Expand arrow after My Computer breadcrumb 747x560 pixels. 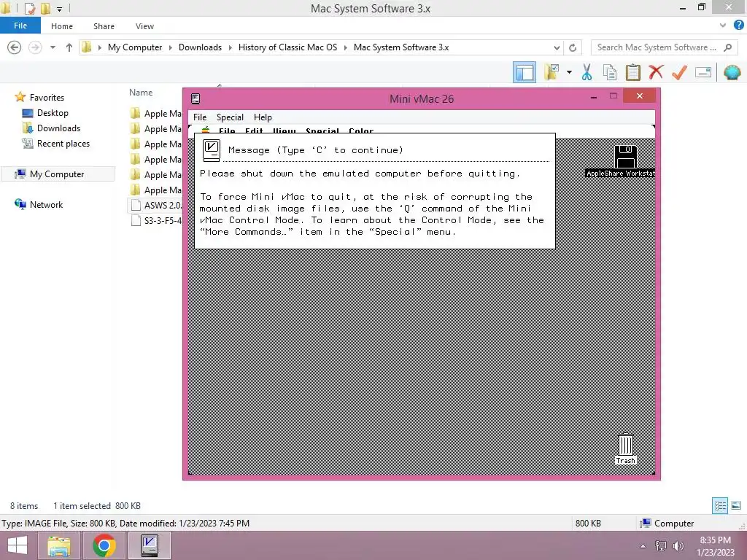[171, 47]
